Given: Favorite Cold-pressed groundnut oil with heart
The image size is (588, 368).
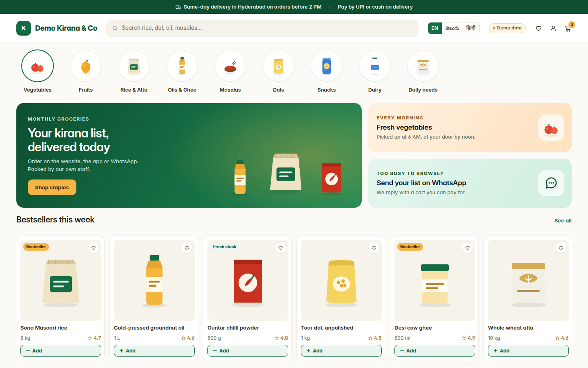Looking at the screenshot, I should (187, 248).
